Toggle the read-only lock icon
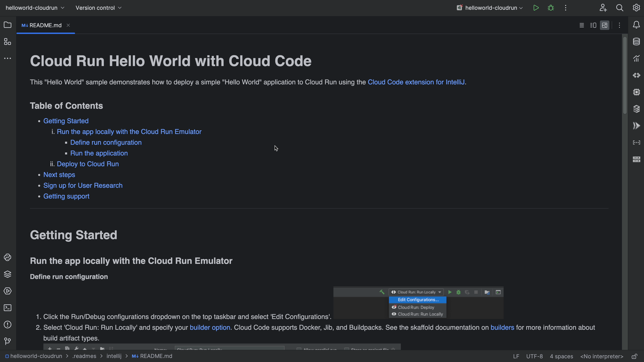 pyautogui.click(x=635, y=356)
